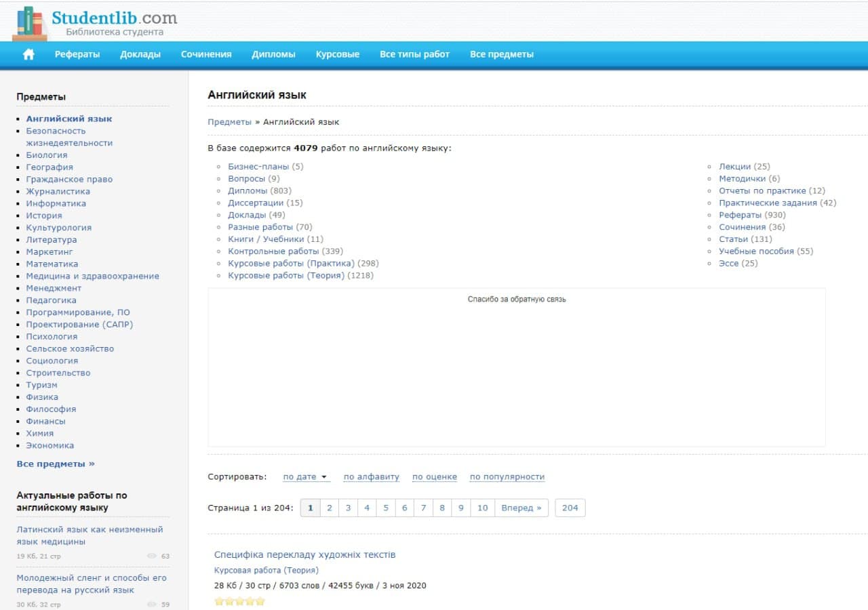Open the Книги / Учебники category
The height and width of the screenshot is (610, 868).
click(x=266, y=239)
